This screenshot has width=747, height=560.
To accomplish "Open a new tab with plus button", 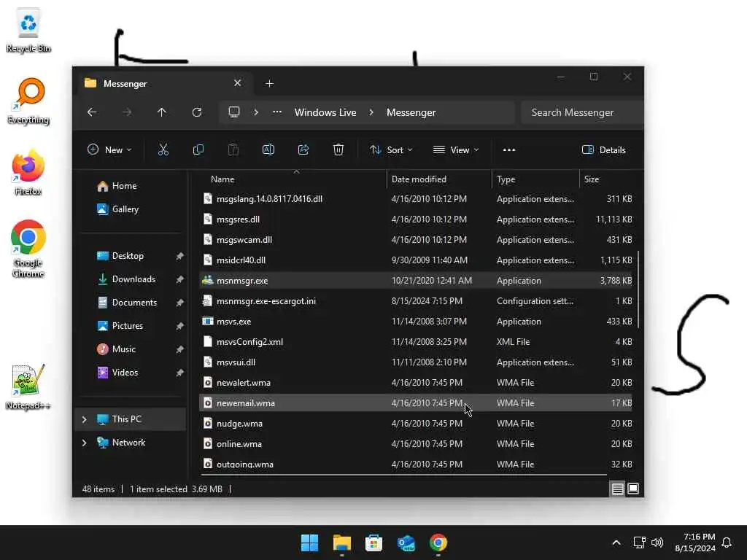I will [x=269, y=83].
